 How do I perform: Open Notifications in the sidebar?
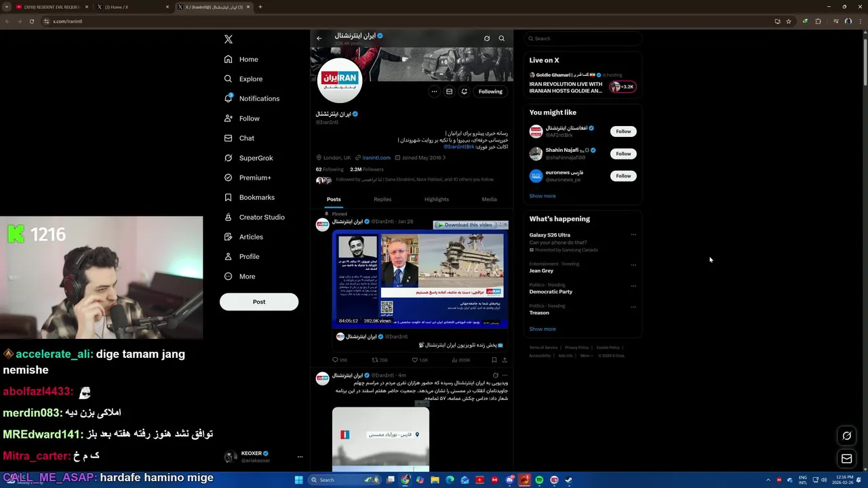[252, 98]
